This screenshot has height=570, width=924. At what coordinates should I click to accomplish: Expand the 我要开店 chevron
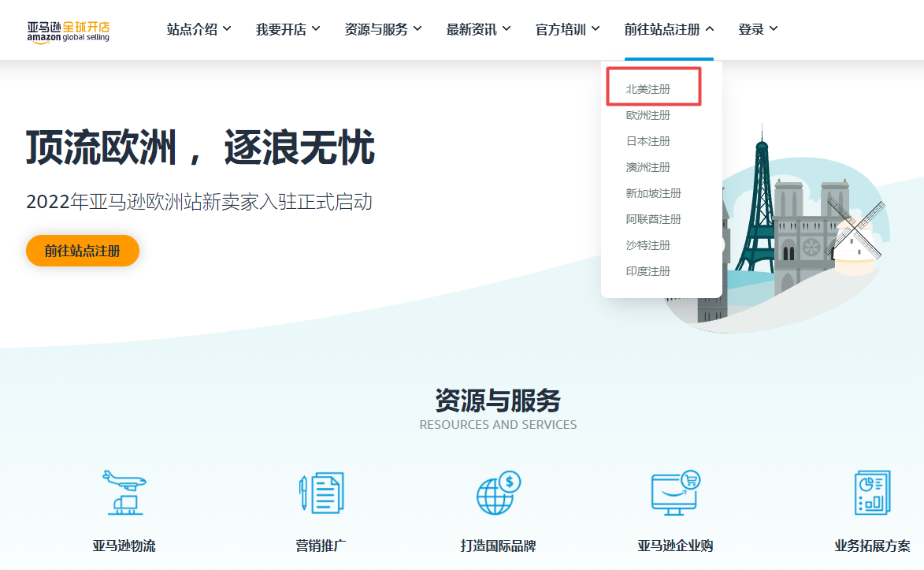click(x=316, y=28)
